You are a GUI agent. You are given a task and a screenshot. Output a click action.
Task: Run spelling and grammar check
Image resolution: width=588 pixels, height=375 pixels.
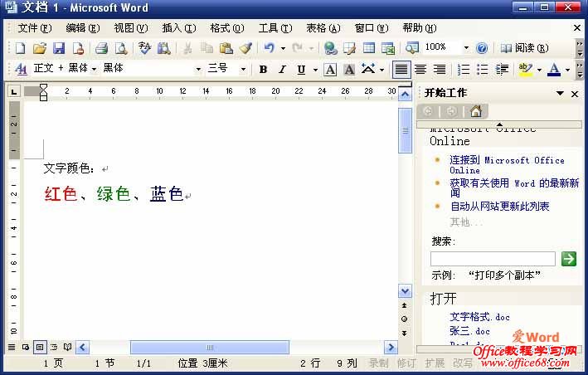144,48
